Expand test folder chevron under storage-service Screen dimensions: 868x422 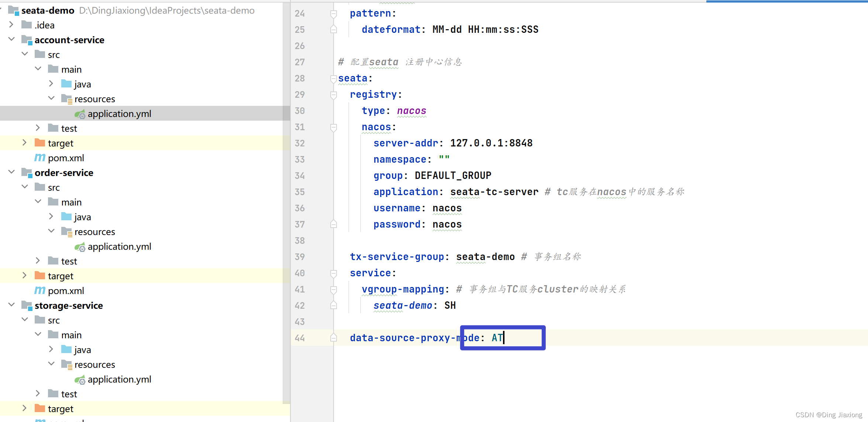[x=38, y=394]
